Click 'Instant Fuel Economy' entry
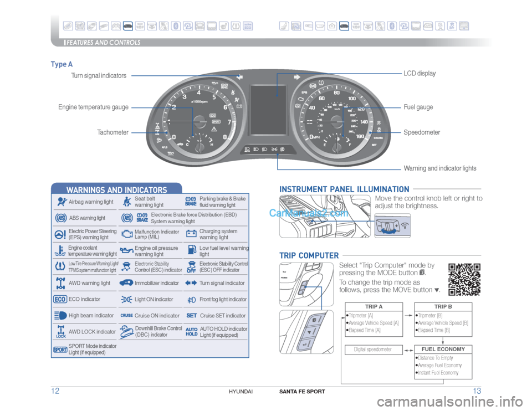532x411 pixels. (x=437, y=373)
